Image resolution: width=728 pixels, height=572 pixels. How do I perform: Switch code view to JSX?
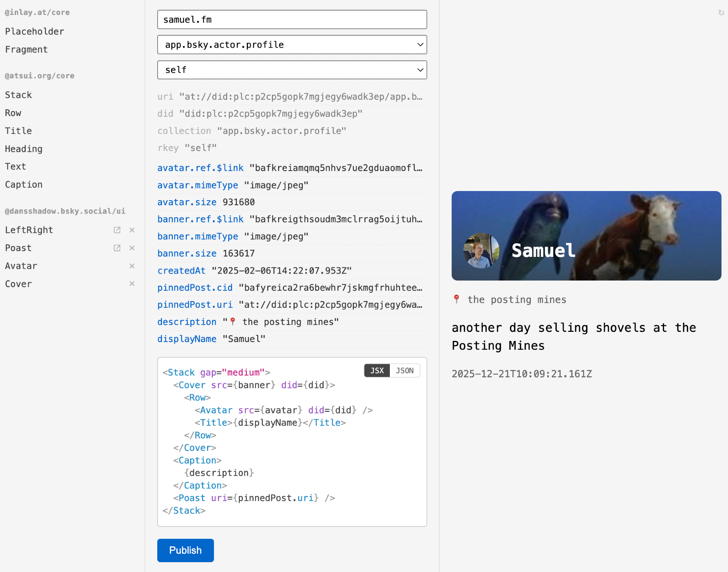(x=377, y=370)
